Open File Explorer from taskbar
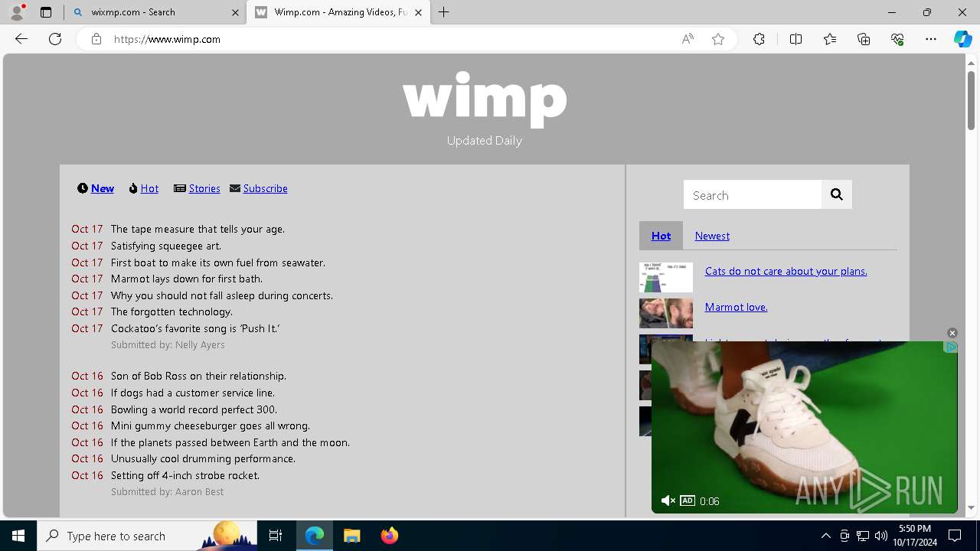Viewport: 980px width, 551px height. pyautogui.click(x=351, y=536)
